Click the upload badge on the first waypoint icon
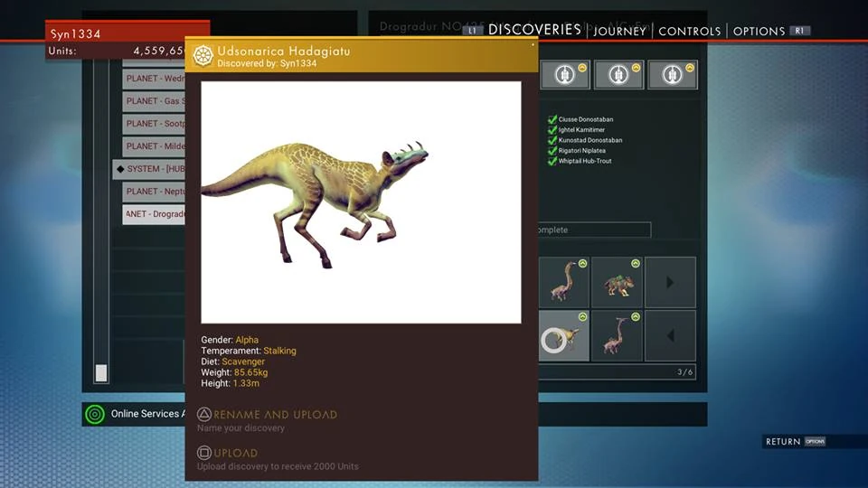Image resolution: width=868 pixels, height=488 pixels. [581, 68]
